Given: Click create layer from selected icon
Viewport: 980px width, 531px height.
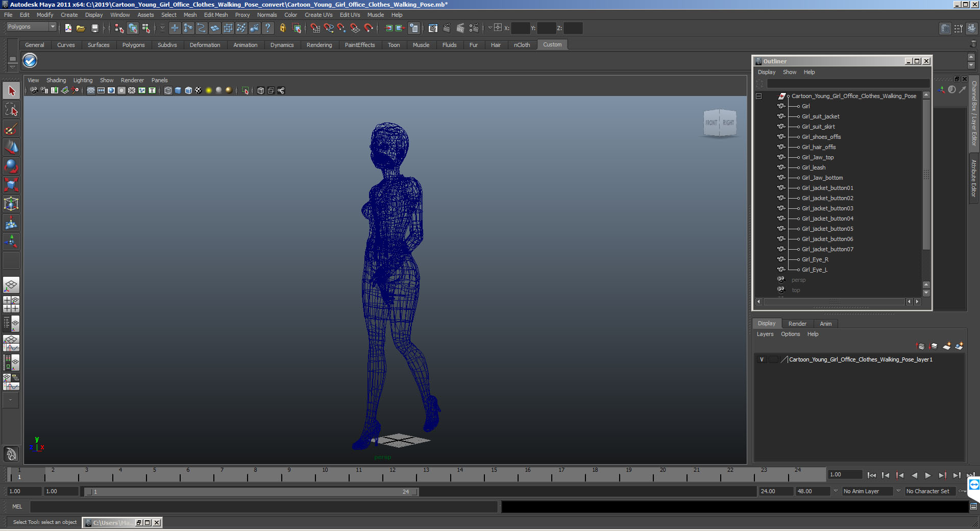Looking at the screenshot, I should [x=959, y=346].
